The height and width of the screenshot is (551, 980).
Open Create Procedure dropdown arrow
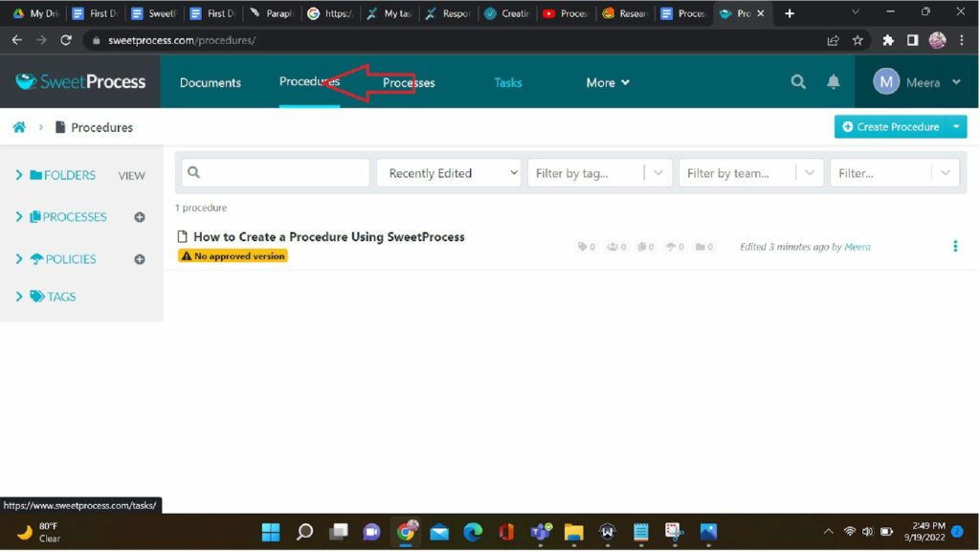[956, 127]
